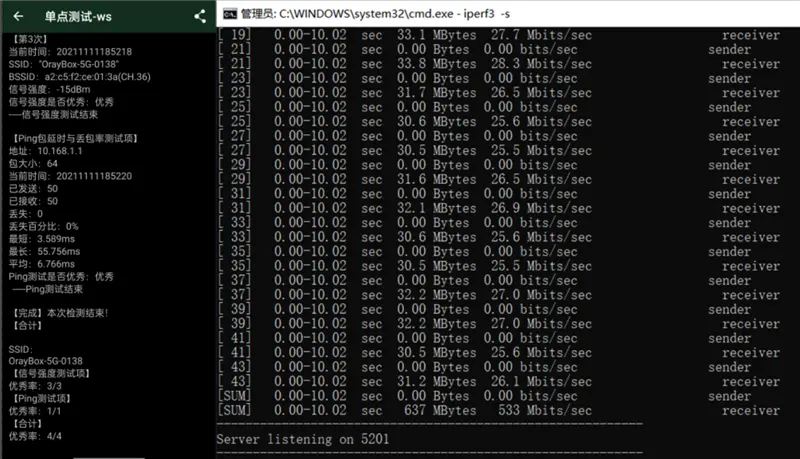This screenshot has width=800, height=459.
Task: Click stream 19 receiver 27.7 Mbits/sec row
Action: pyautogui.click(x=498, y=35)
